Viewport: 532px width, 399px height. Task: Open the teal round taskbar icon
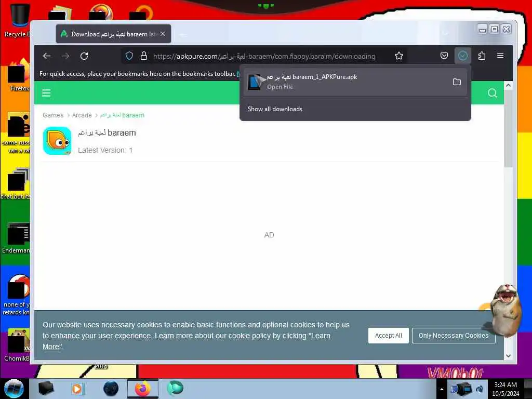coord(176,388)
